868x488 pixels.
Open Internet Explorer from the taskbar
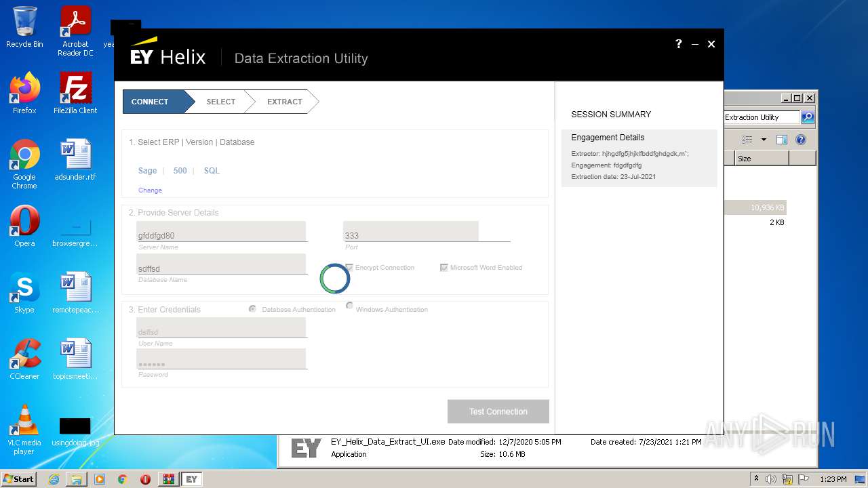tap(54, 479)
